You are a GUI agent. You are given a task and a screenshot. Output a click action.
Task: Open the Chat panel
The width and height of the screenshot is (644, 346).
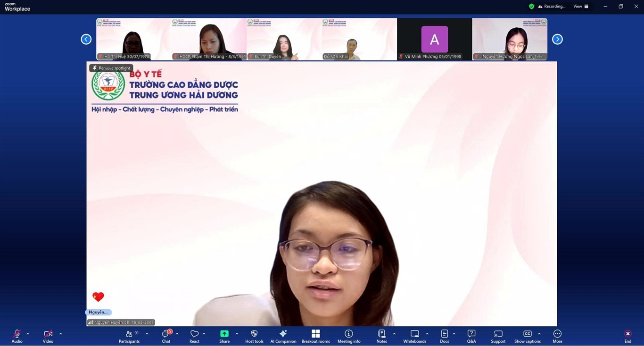(166, 334)
